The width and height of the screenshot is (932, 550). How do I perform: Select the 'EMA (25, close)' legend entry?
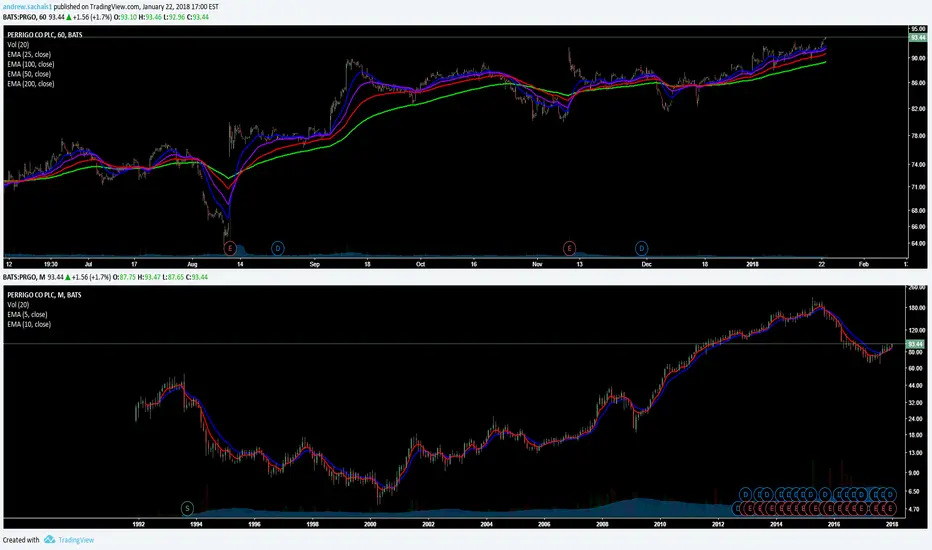click(29, 55)
